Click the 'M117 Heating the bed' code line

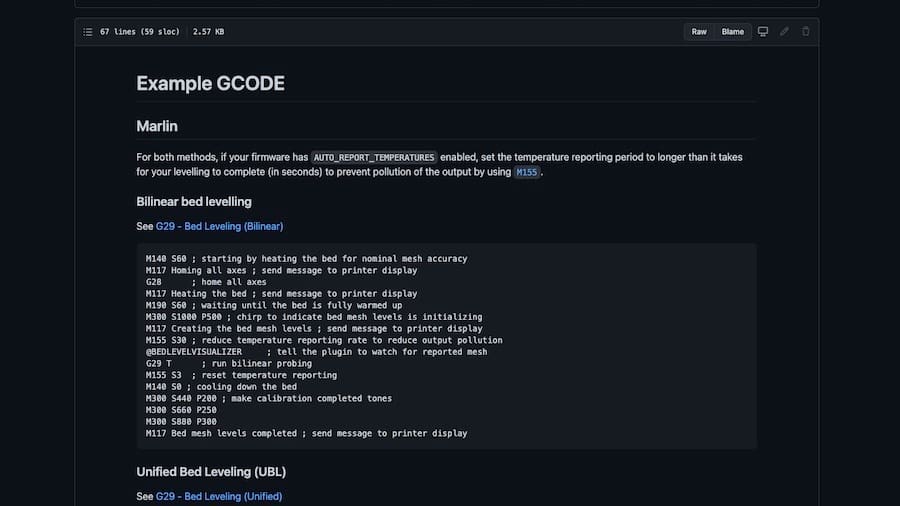coord(281,293)
